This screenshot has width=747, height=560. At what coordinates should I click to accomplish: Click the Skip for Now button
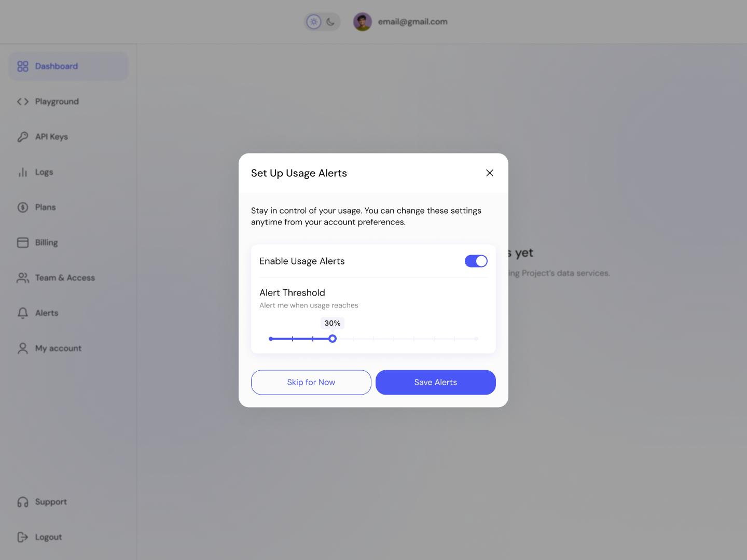(311, 382)
